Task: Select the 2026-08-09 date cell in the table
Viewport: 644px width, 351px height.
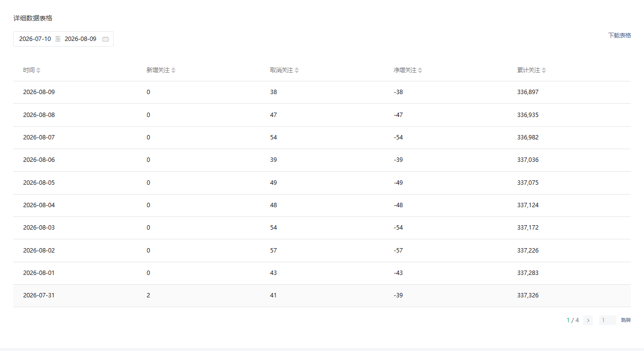Action: [x=39, y=92]
